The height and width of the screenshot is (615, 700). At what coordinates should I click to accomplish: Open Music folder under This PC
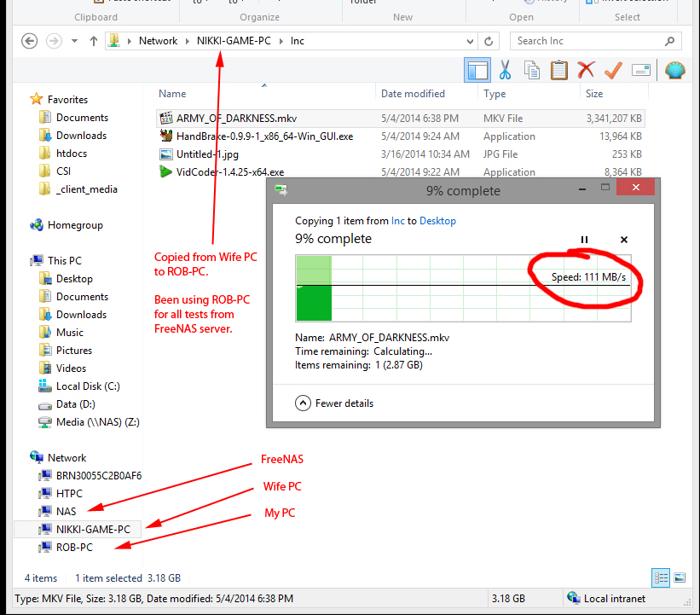tap(70, 333)
